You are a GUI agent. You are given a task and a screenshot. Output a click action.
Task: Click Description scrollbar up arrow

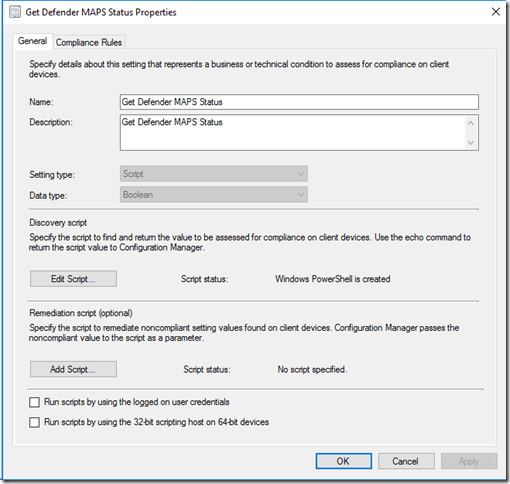pos(471,123)
